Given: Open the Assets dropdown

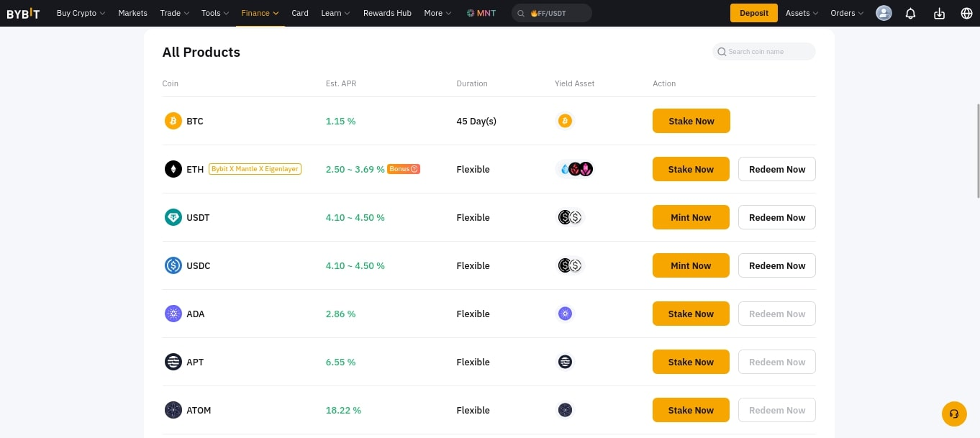Looking at the screenshot, I should 802,13.
